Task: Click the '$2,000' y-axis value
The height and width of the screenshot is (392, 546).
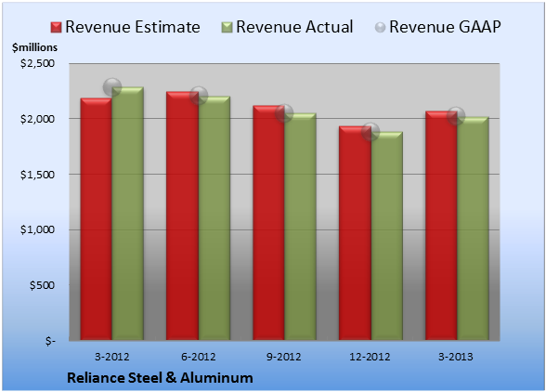Action: coord(37,119)
